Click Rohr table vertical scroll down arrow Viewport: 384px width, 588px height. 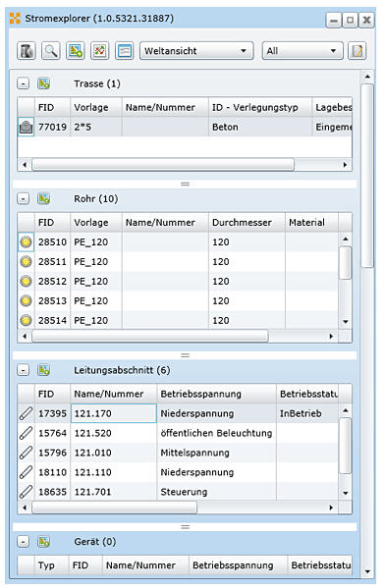tap(346, 322)
